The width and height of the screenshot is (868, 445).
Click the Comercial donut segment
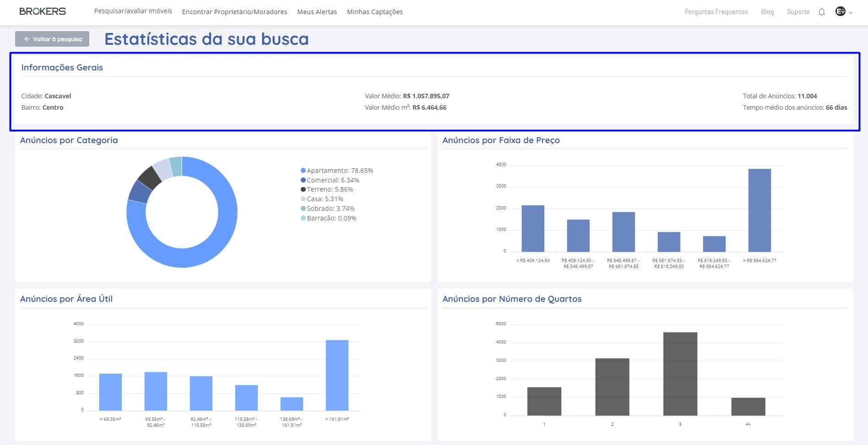[x=139, y=192]
